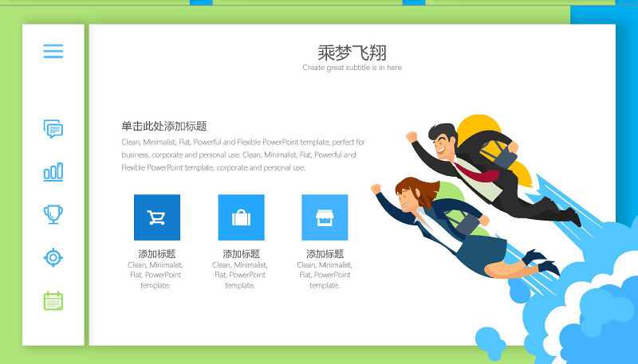
Task: Select 添加标题 label under the storefront
Action: (x=325, y=254)
